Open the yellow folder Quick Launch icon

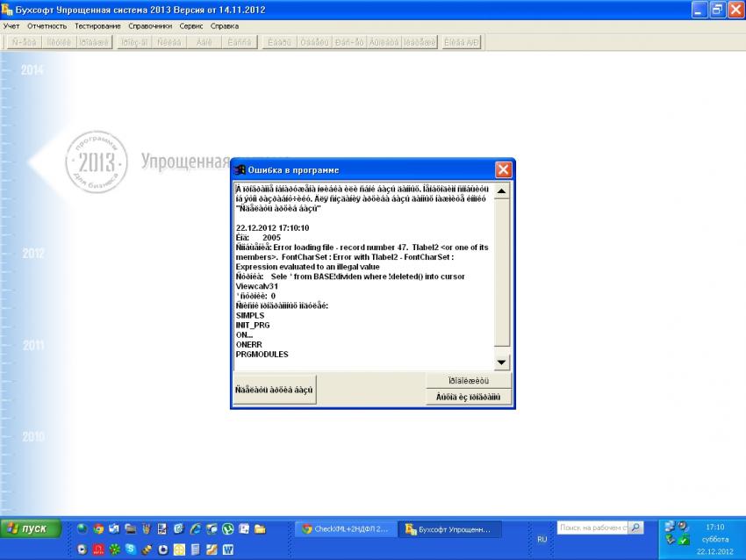(260, 529)
